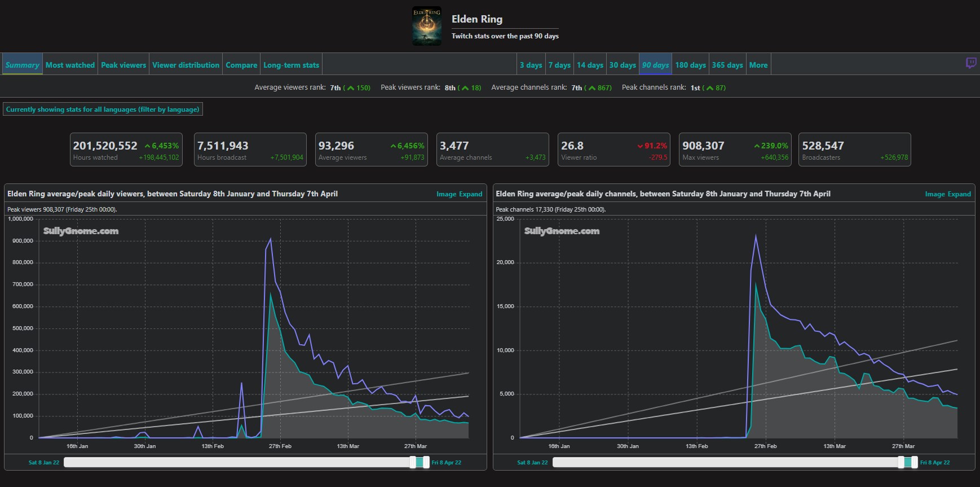Click the Broadcasters stat card
The height and width of the screenshot is (487, 980).
tap(855, 150)
